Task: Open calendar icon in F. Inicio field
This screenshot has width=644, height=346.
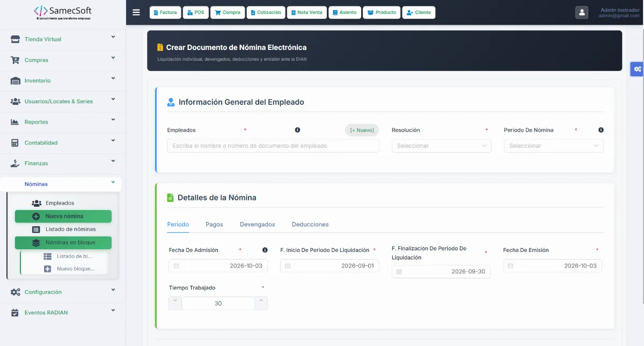Action: click(x=288, y=266)
